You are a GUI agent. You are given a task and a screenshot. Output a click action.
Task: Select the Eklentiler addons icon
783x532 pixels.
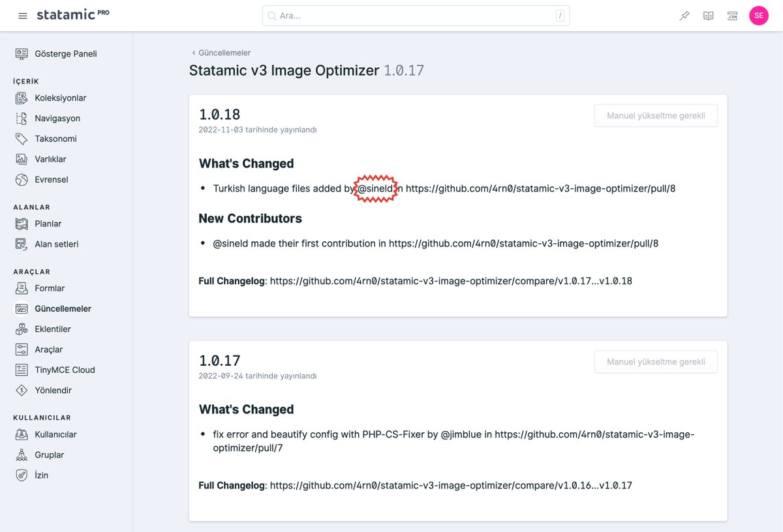tap(22, 329)
